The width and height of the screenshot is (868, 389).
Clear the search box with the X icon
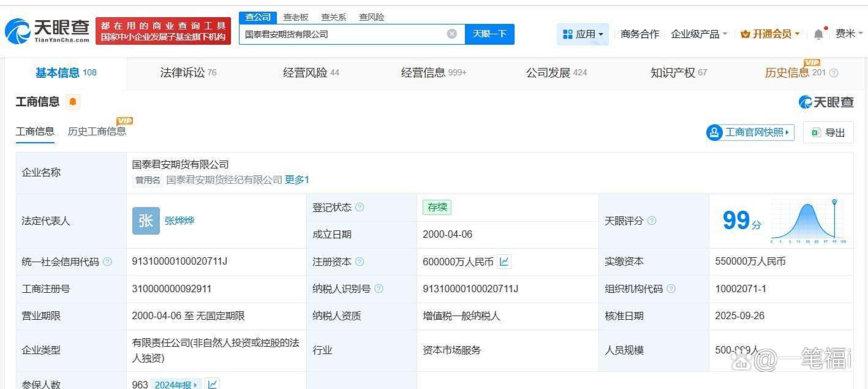(452, 34)
